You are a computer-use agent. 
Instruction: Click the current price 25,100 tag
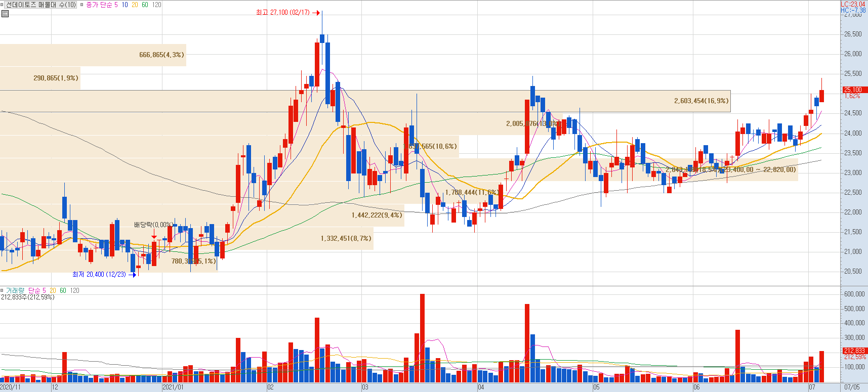click(855, 90)
